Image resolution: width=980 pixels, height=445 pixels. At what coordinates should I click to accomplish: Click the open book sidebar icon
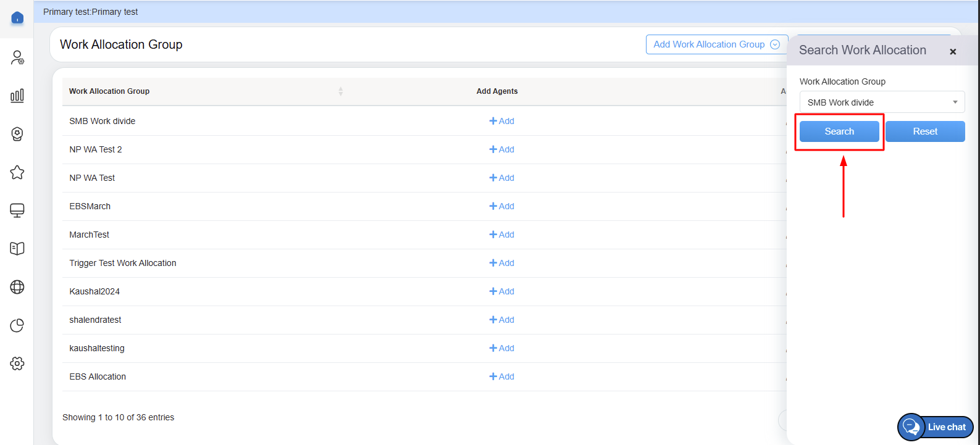coord(17,249)
